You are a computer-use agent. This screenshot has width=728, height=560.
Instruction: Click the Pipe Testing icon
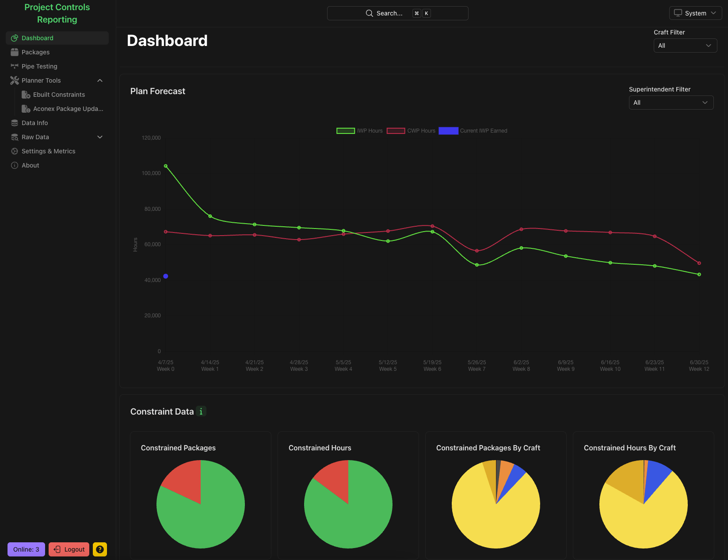tap(15, 66)
